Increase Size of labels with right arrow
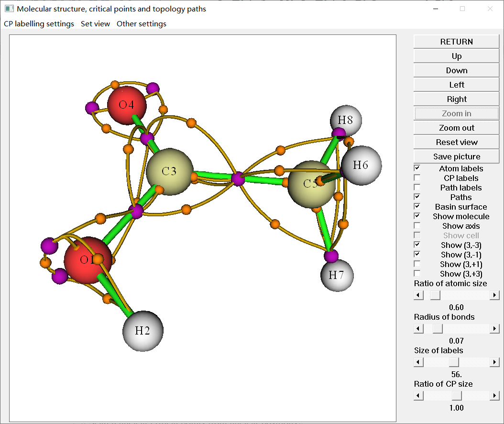The height and width of the screenshot is (424, 504). click(x=494, y=362)
